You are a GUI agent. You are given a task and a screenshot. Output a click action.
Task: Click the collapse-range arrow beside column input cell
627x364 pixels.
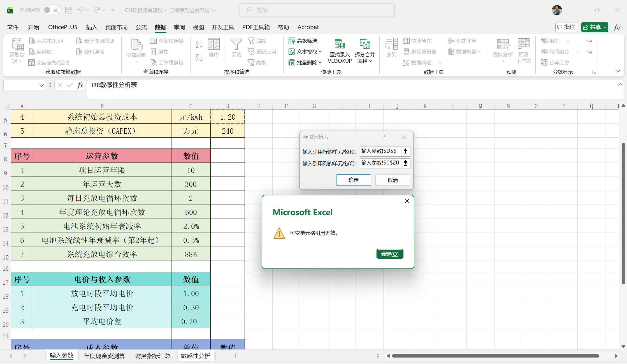[x=405, y=163]
